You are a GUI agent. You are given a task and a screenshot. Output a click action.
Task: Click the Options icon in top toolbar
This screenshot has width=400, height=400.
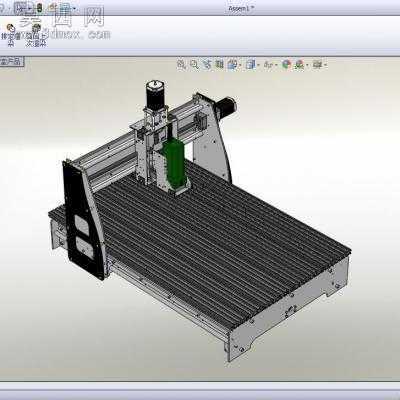click(64, 8)
